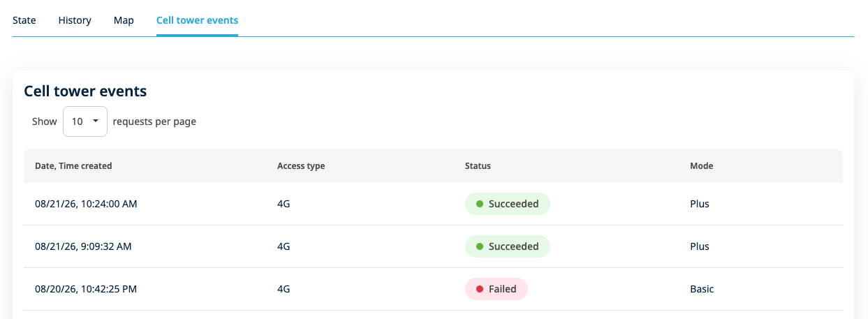Click Succeeded badge in the 9:09:32 AM row

click(x=508, y=246)
